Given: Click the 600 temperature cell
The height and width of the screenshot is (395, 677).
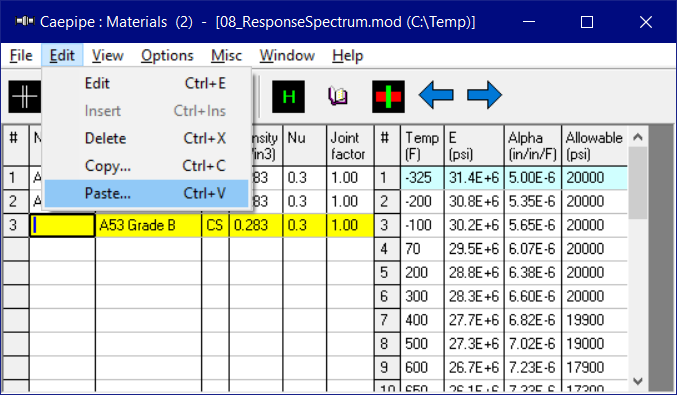Looking at the screenshot, I should tap(422, 368).
